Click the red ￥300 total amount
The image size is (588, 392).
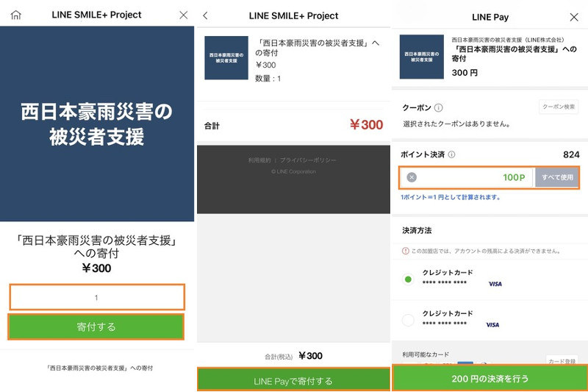click(366, 124)
